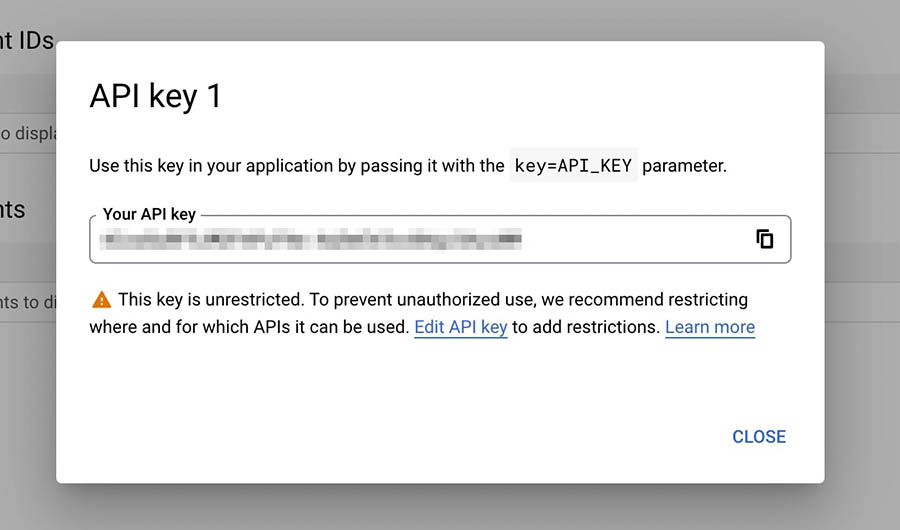Click the "API key 1" dialog title
Viewport: 900px width, 530px height.
[155, 96]
